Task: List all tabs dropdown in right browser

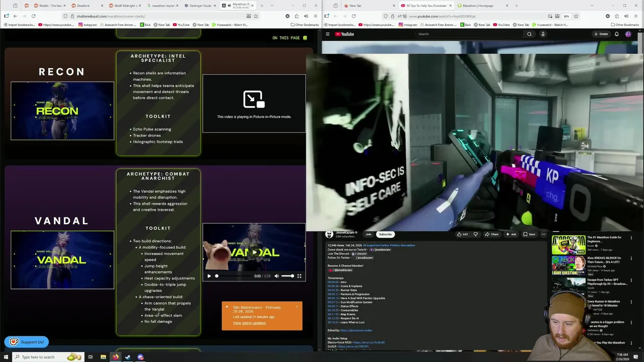Action: [x=593, y=6]
